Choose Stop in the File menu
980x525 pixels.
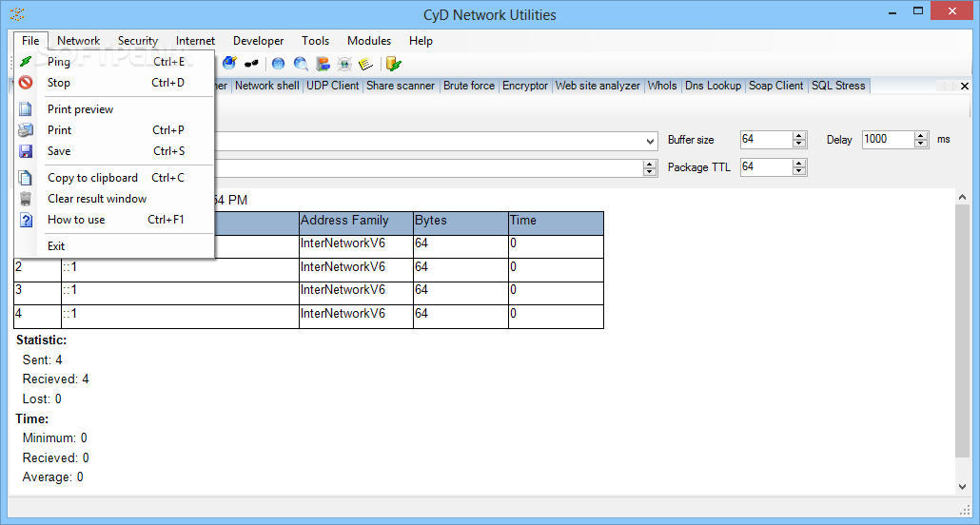click(114, 83)
